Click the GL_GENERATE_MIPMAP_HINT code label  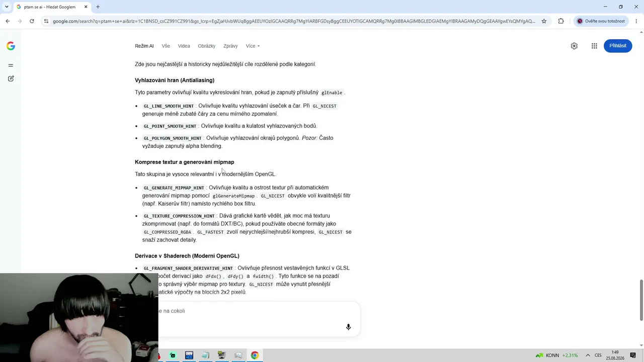pos(174,188)
